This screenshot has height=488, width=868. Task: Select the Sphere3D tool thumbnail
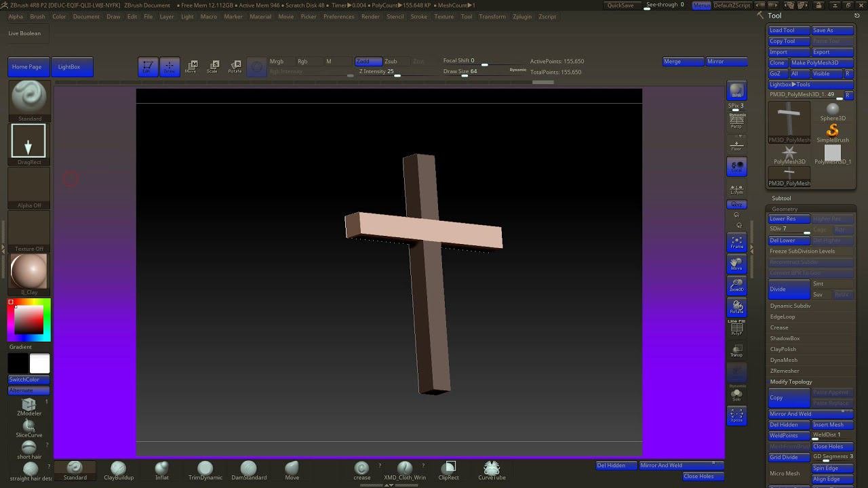click(x=833, y=111)
